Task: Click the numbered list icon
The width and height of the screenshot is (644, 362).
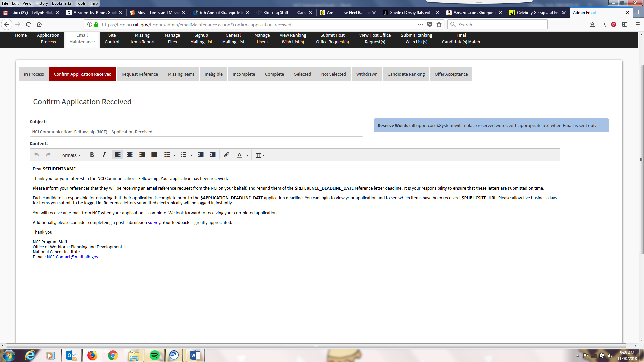Action: pyautogui.click(x=183, y=155)
